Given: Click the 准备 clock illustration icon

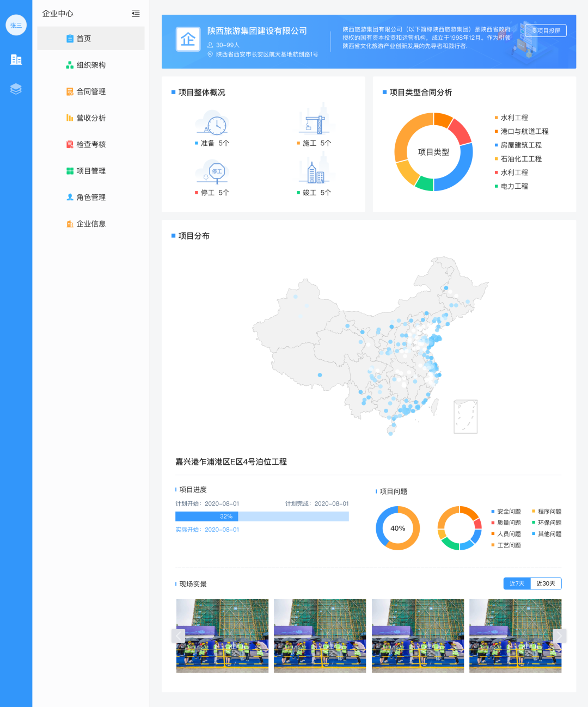Looking at the screenshot, I should 212,122.
